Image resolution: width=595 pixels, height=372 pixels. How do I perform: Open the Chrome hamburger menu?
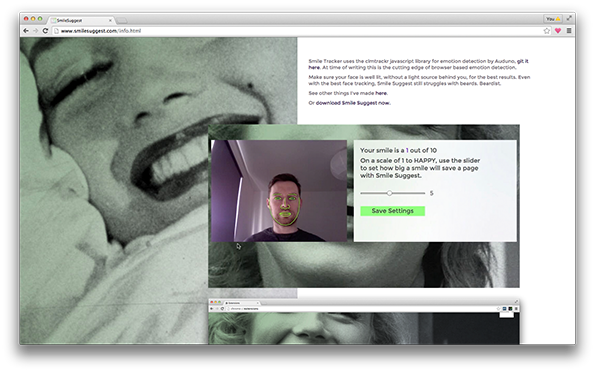pos(569,31)
